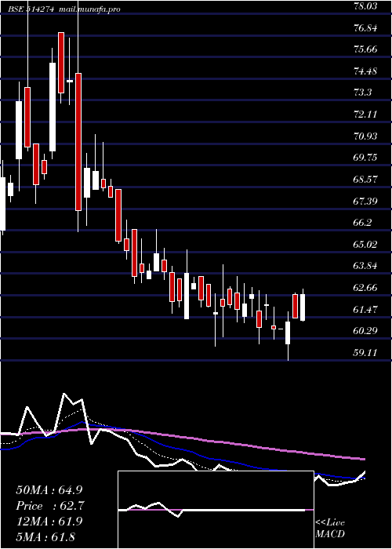Click the <<Live MACD label
This screenshot has width=392, height=549.
pyautogui.click(x=330, y=529)
